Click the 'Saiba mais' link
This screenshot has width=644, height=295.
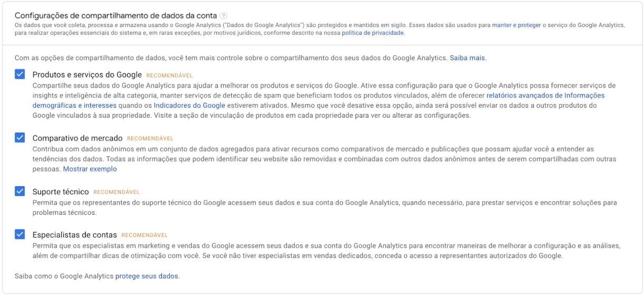pos(467,58)
